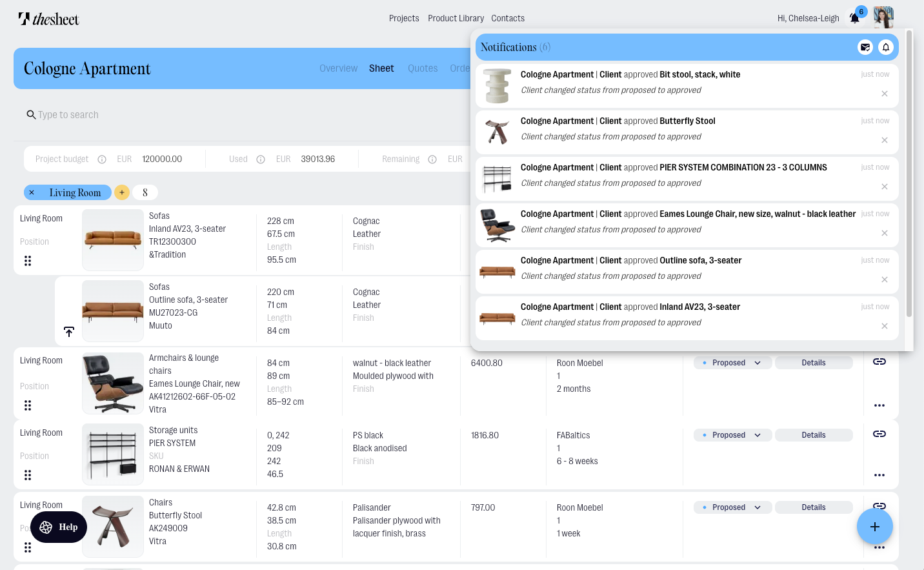Open PIER SYSTEM shelf thumbnail in sheet
The height and width of the screenshot is (570, 924).
click(x=113, y=454)
